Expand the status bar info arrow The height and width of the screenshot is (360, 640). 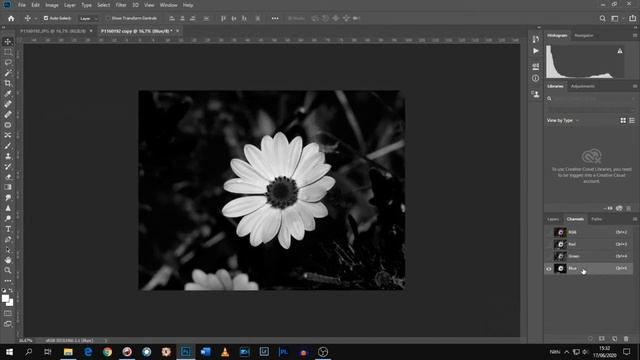[x=106, y=340]
